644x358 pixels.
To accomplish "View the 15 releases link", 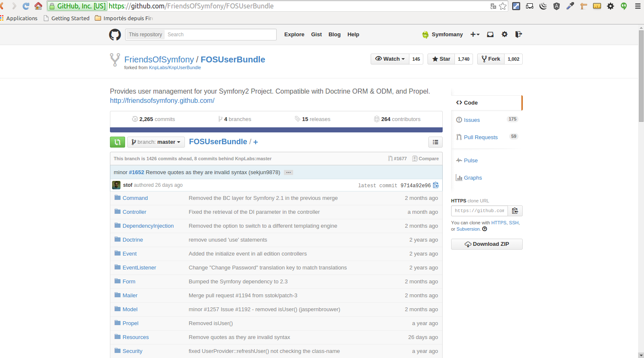I will (313, 119).
